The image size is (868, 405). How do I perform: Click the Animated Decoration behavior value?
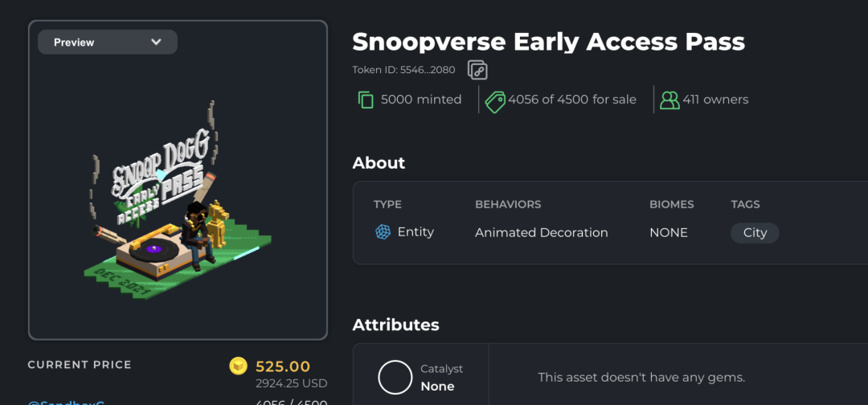point(542,233)
